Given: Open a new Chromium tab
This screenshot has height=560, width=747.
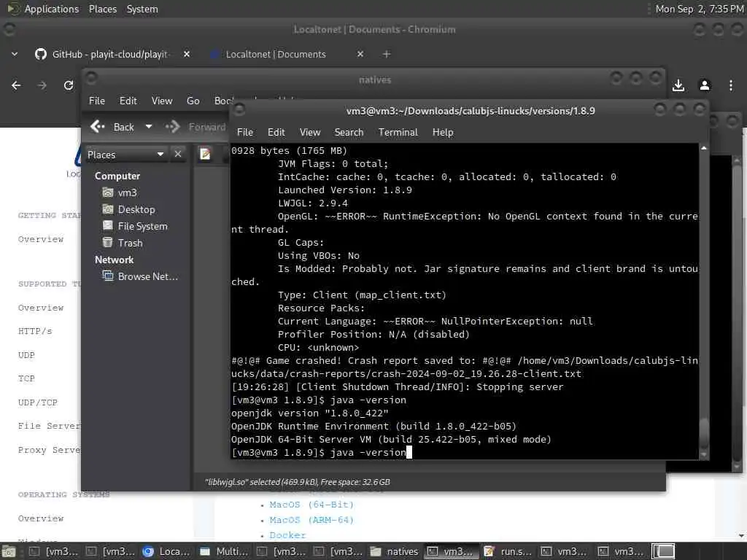Looking at the screenshot, I should [387, 54].
